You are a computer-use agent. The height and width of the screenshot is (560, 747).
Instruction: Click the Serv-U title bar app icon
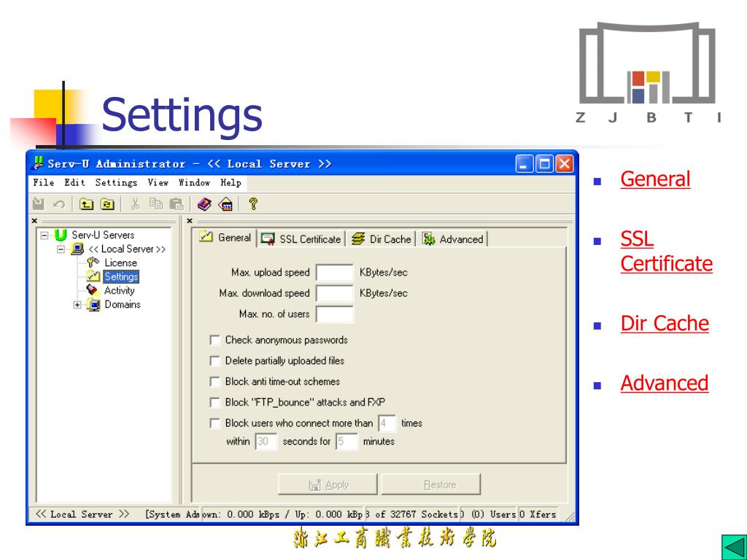point(37,163)
